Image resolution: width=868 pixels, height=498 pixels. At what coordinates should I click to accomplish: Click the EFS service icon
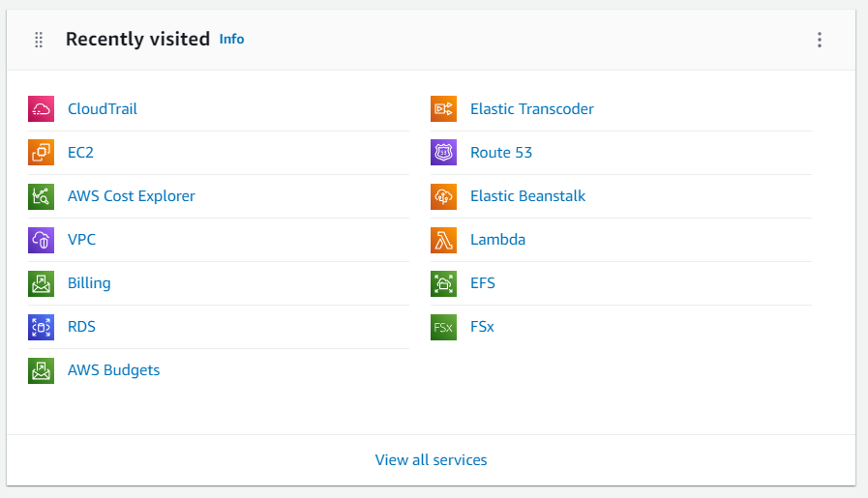click(443, 283)
